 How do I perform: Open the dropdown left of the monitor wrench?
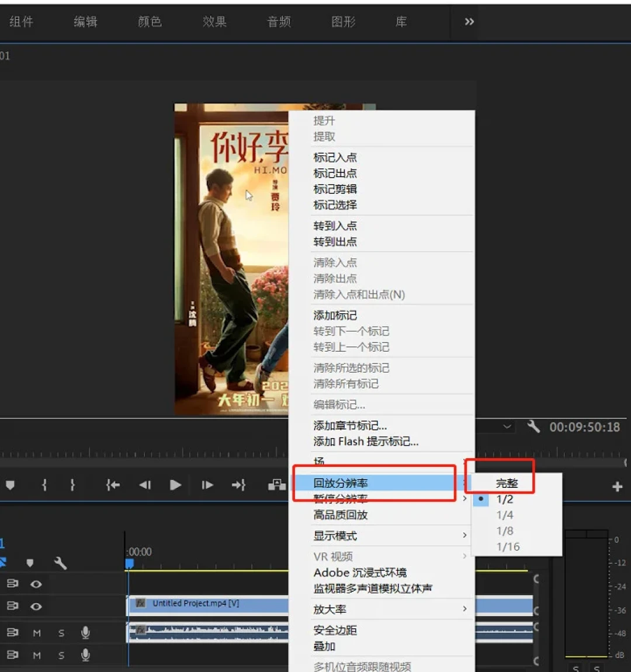pyautogui.click(x=507, y=427)
